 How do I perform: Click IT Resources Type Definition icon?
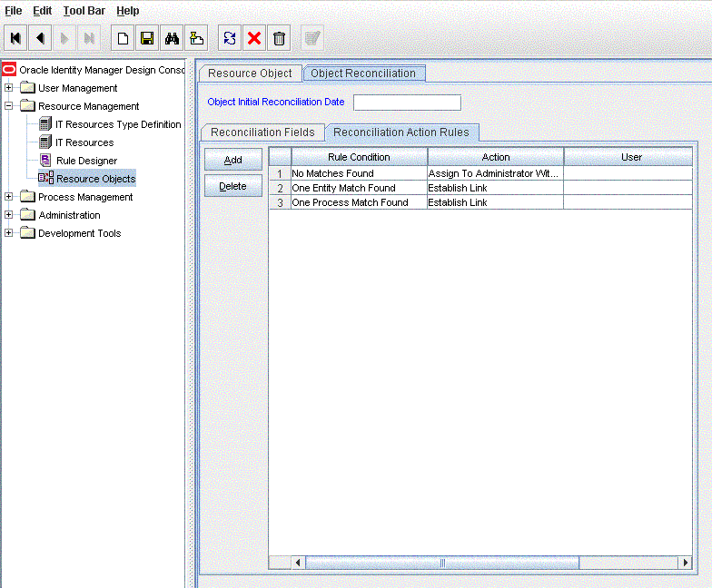point(45,123)
